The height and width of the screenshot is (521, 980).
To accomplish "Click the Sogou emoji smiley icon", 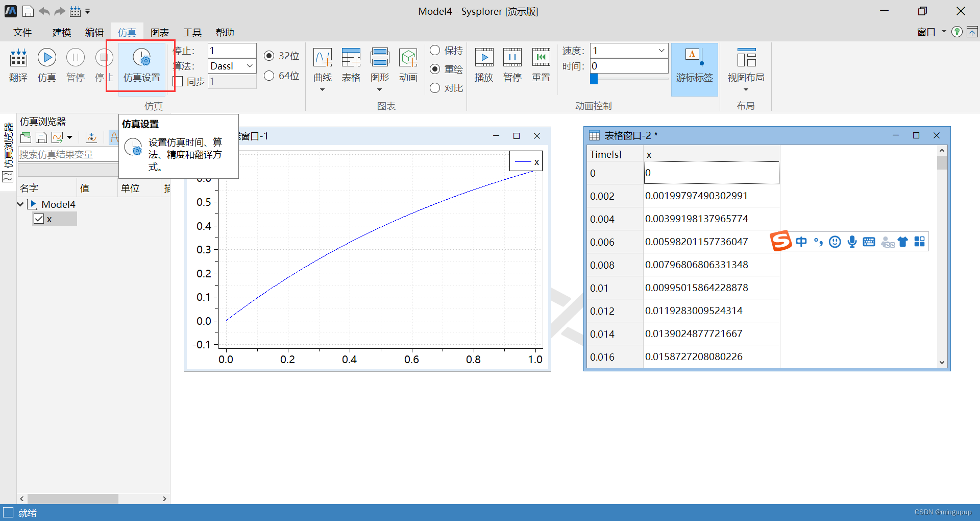I will tap(835, 242).
